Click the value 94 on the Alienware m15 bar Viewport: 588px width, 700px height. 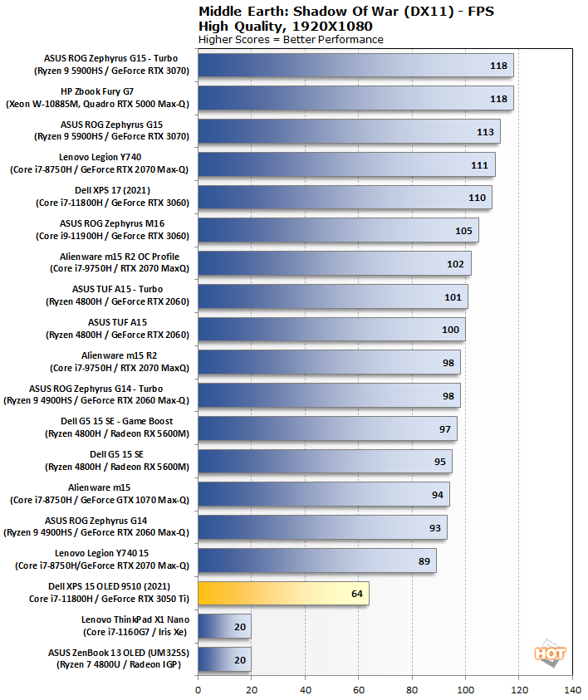point(437,495)
